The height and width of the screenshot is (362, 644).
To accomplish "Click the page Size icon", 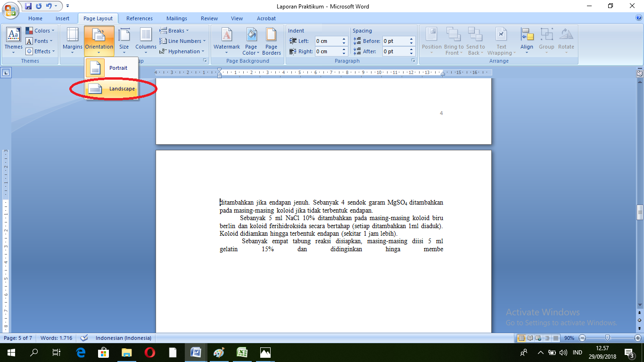I will point(124,40).
